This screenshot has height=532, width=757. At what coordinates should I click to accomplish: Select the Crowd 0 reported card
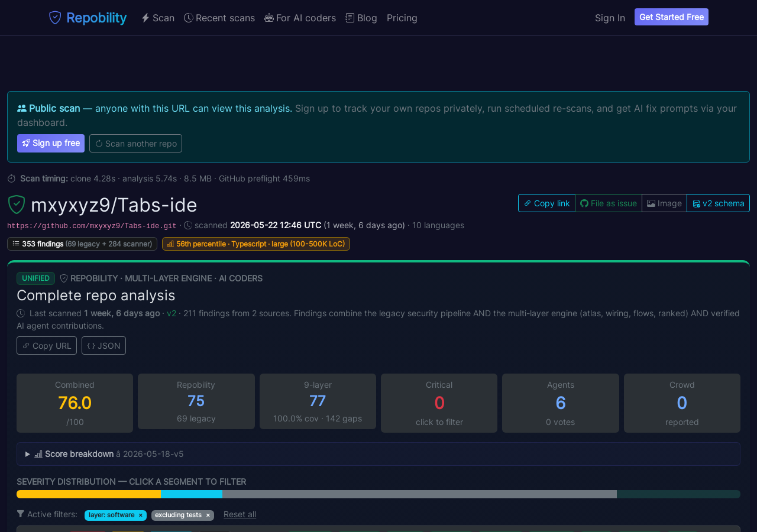pyautogui.click(x=682, y=403)
